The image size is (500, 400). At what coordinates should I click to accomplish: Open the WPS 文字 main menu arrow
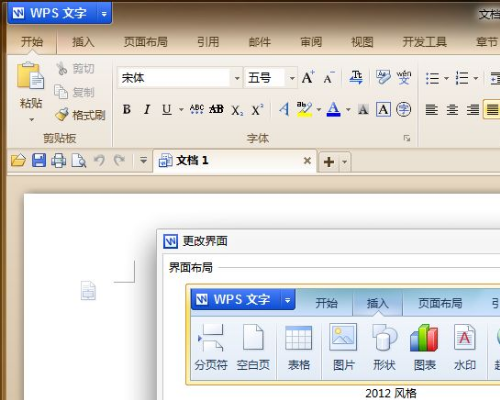tap(104, 14)
